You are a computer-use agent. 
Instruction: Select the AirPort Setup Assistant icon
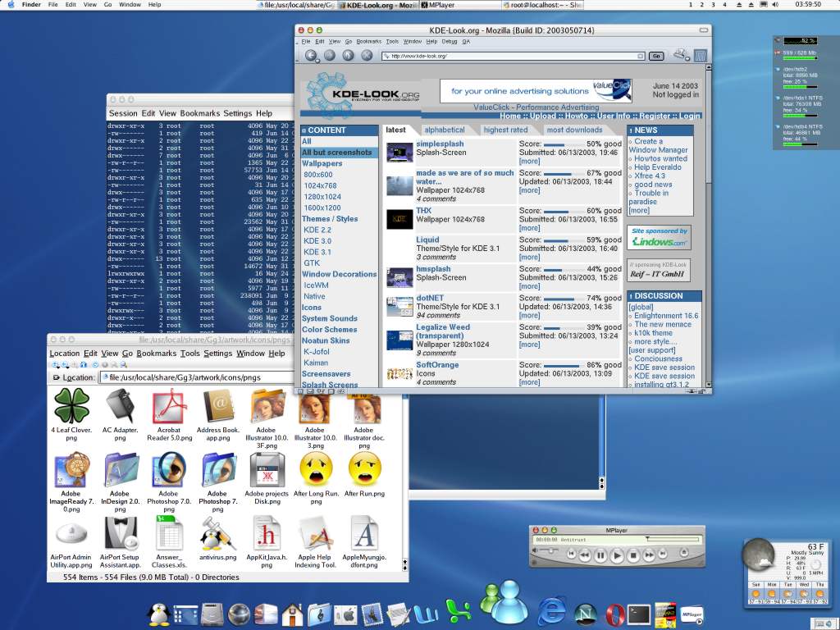[120, 533]
